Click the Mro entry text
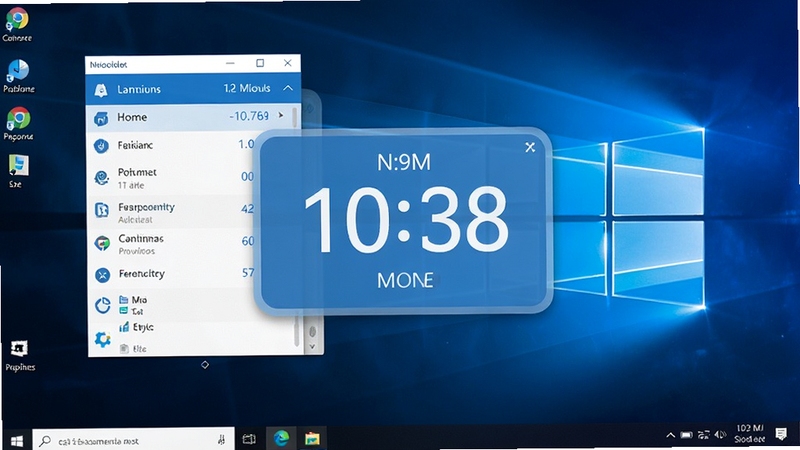800x450 pixels. (x=139, y=300)
